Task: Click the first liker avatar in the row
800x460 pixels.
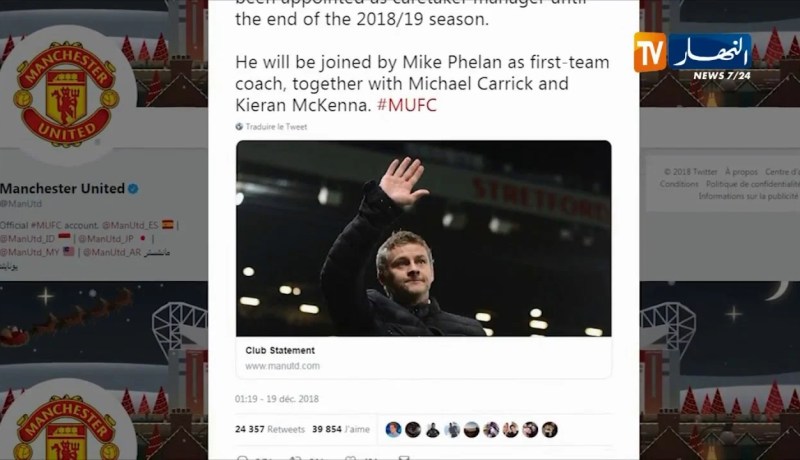Action: [393, 429]
